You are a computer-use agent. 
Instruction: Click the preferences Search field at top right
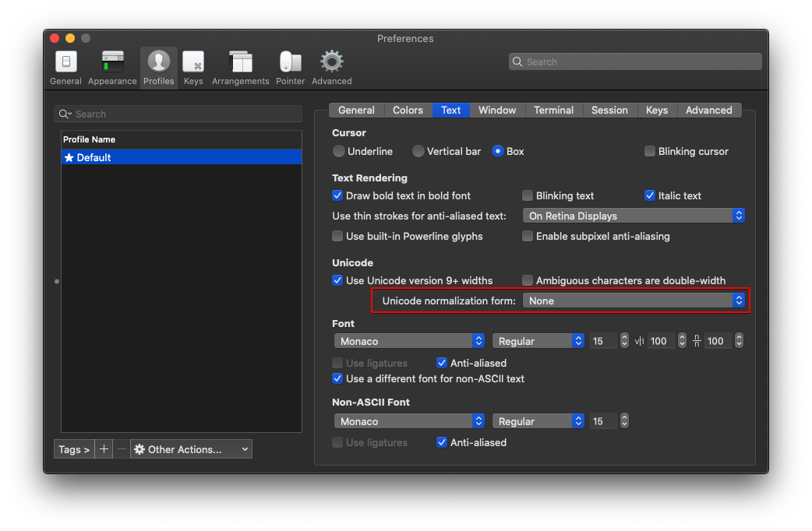(x=635, y=62)
